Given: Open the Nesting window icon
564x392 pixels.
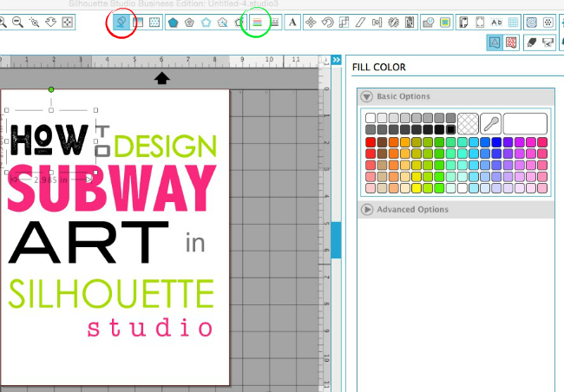Looking at the screenshot, I should (x=410, y=23).
